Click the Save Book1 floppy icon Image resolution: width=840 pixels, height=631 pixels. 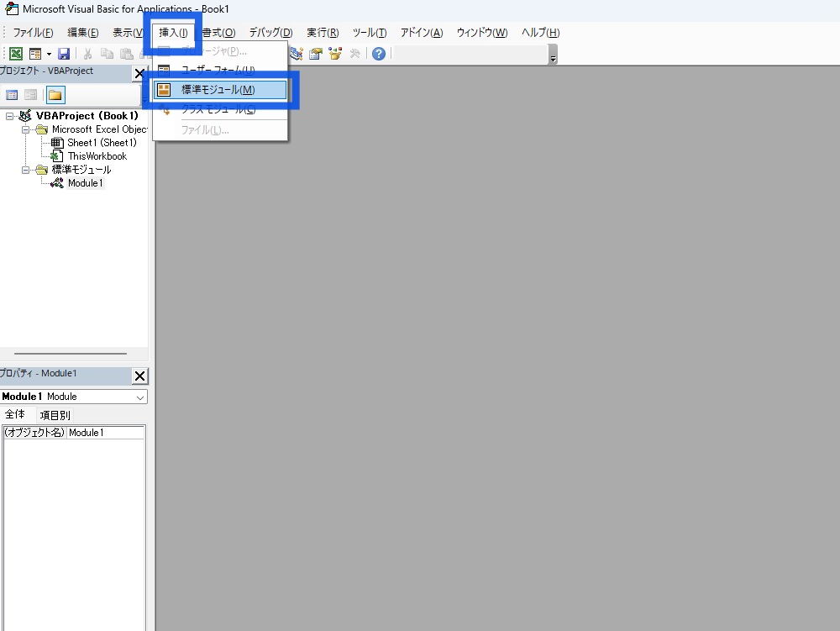[x=64, y=54]
